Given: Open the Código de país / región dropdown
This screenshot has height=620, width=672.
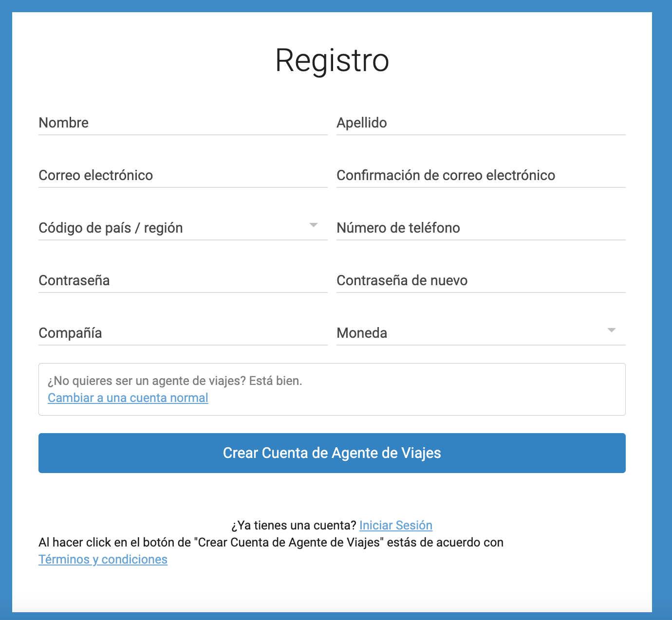Looking at the screenshot, I should tap(183, 228).
